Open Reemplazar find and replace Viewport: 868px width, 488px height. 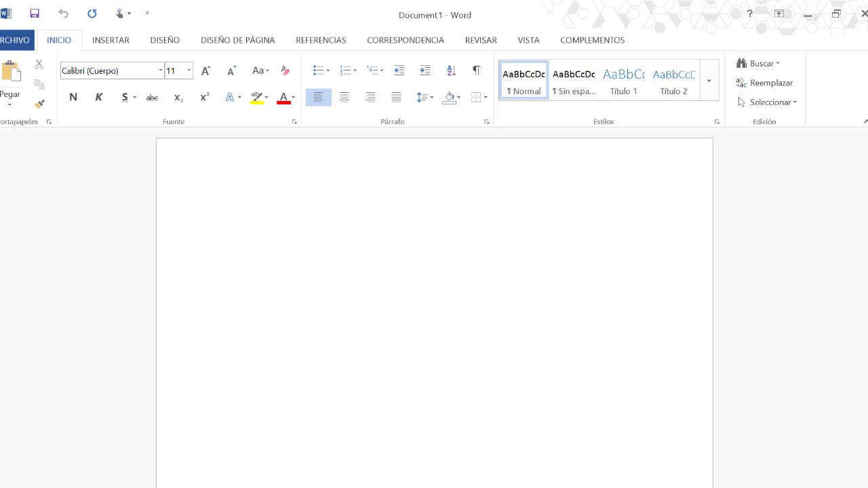pos(764,83)
